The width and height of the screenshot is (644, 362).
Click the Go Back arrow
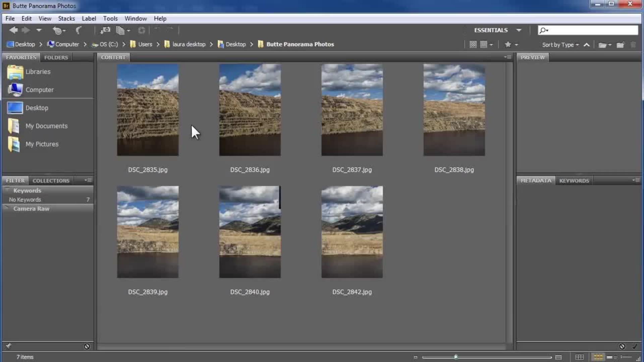13,31
